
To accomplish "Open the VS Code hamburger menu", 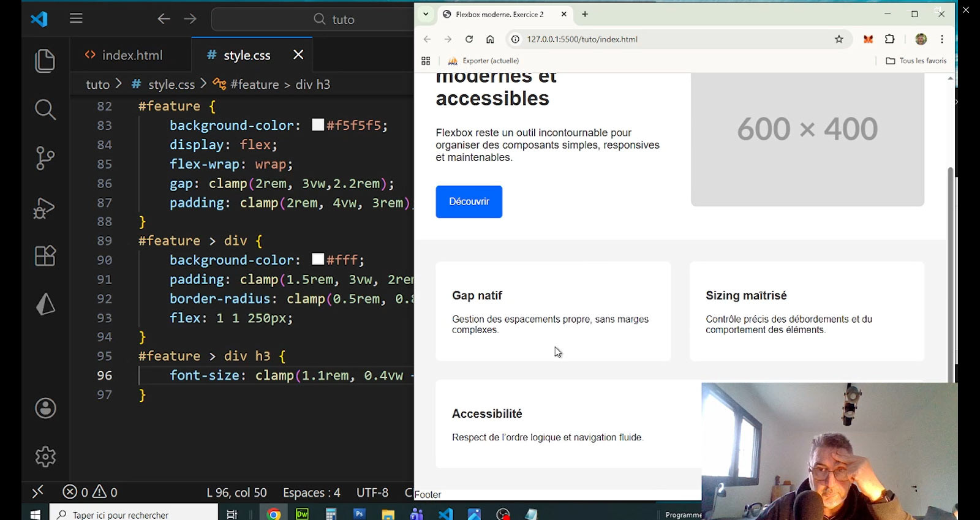I will click(76, 18).
